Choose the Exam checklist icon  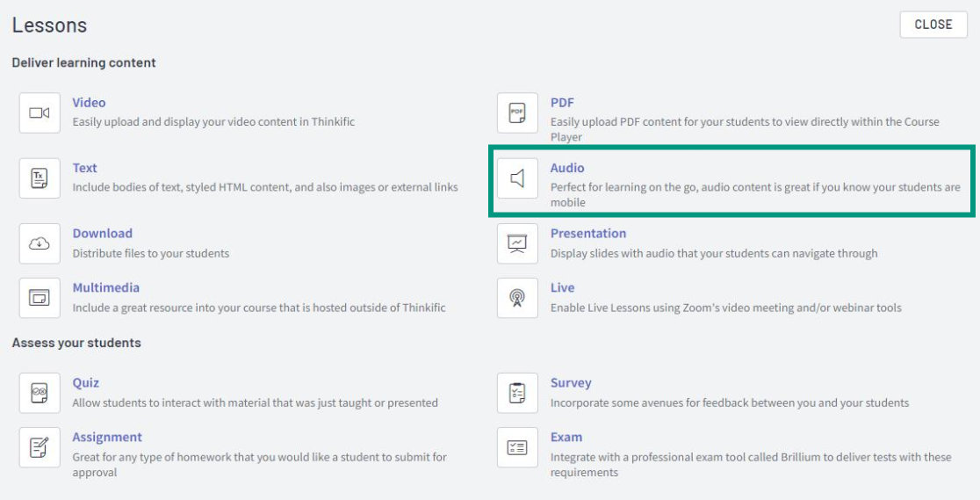517,447
